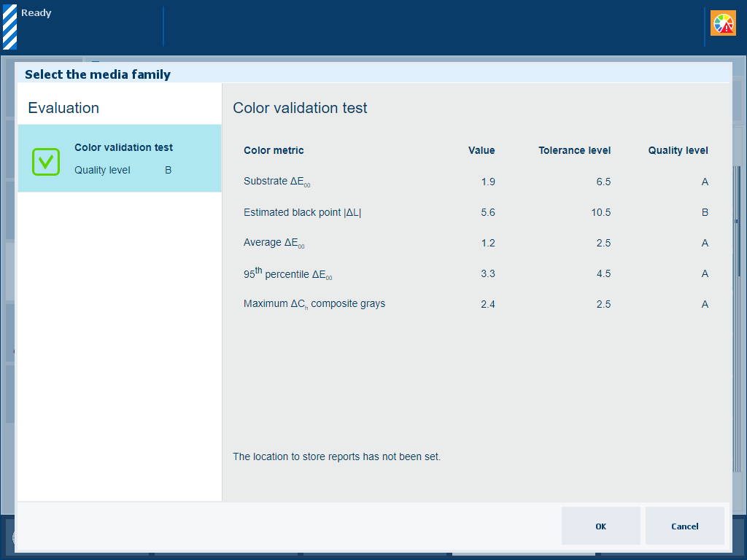Click the B quality grade for black point
This screenshot has height=560, width=747.
(x=705, y=213)
